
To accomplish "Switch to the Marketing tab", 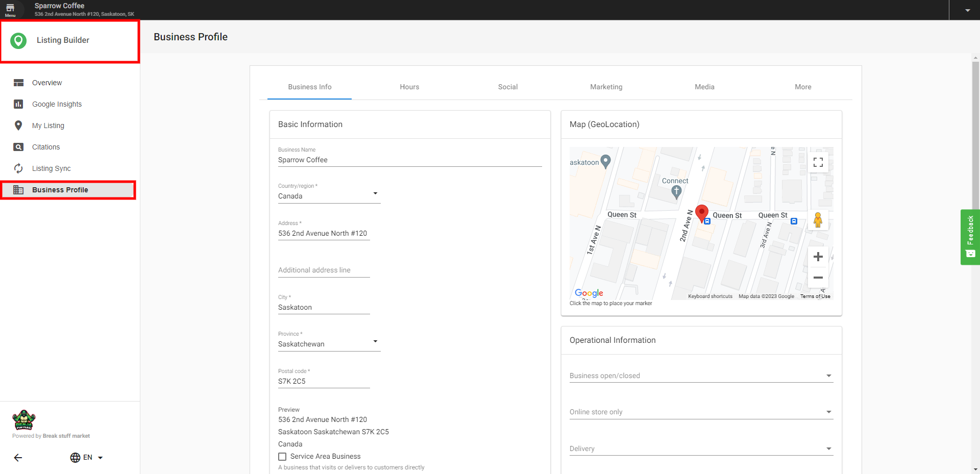I will tap(606, 87).
